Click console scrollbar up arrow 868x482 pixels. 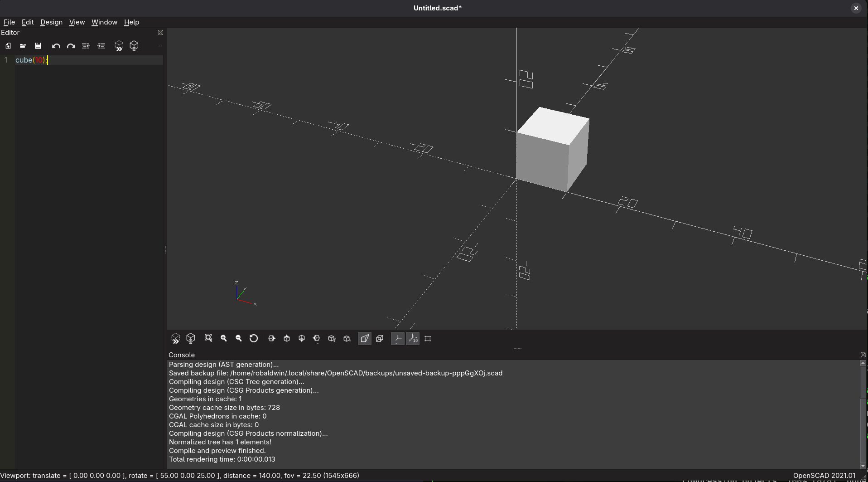click(863, 363)
